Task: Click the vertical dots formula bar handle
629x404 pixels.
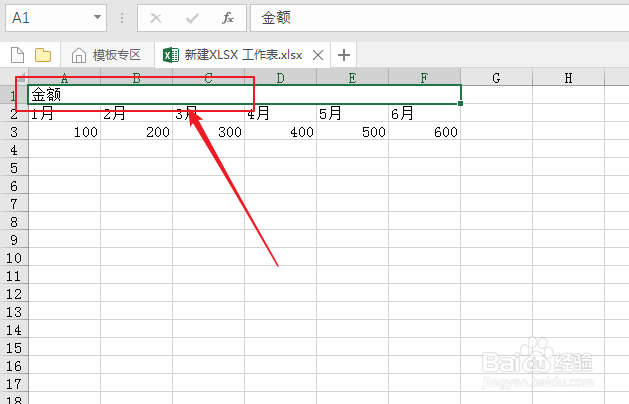Action: pyautogui.click(x=122, y=18)
